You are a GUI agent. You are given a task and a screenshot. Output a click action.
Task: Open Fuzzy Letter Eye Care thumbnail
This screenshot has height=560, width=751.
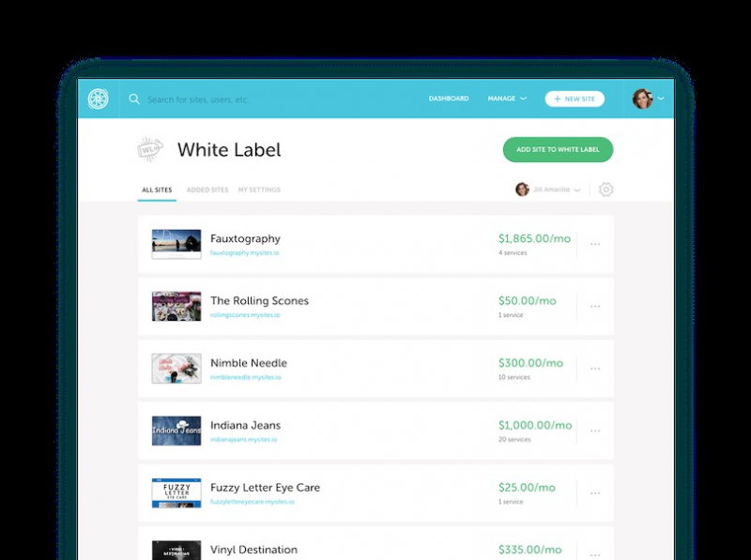[176, 493]
